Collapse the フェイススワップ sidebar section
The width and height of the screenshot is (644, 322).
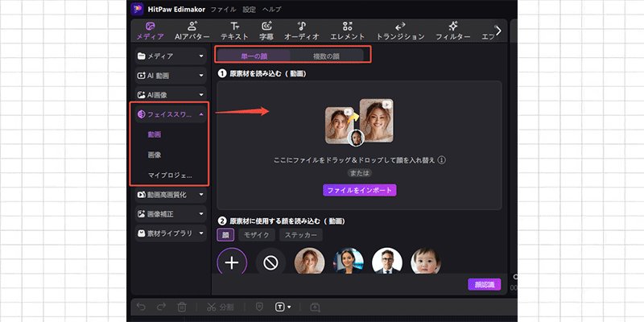171,114
